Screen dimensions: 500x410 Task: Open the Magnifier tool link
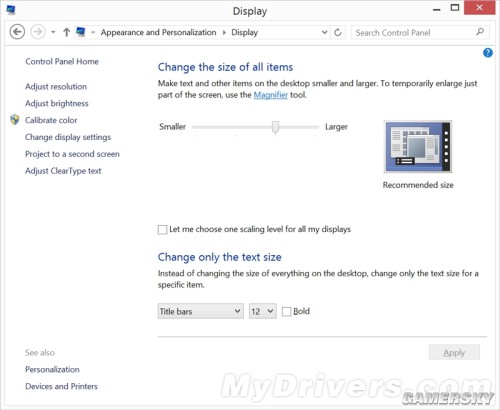point(271,95)
